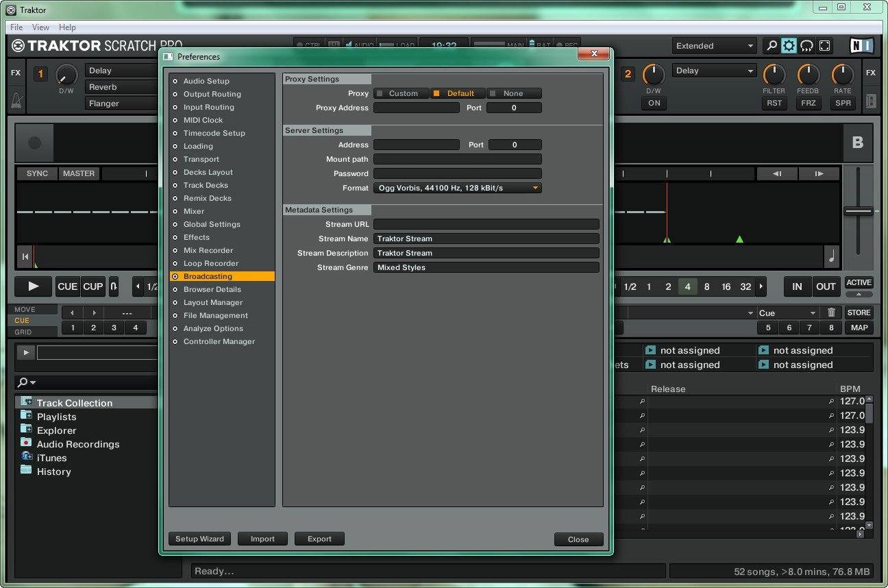Click the MAP button
This screenshot has height=588, width=888.
[x=859, y=328]
